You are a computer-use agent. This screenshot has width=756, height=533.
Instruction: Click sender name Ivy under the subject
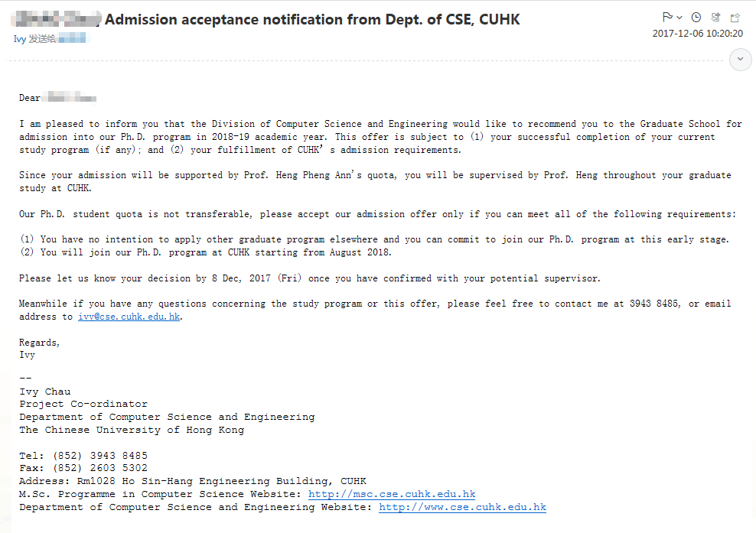(x=19, y=38)
